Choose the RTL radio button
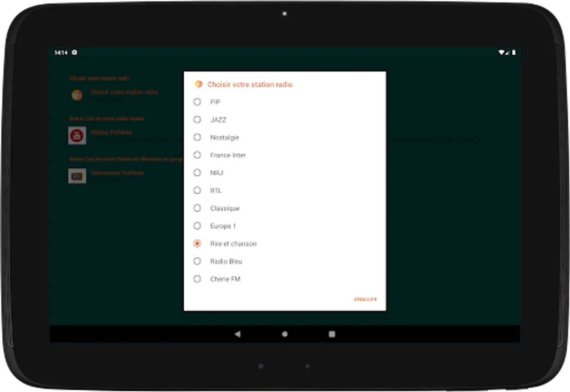The width and height of the screenshot is (570, 392). (x=197, y=190)
